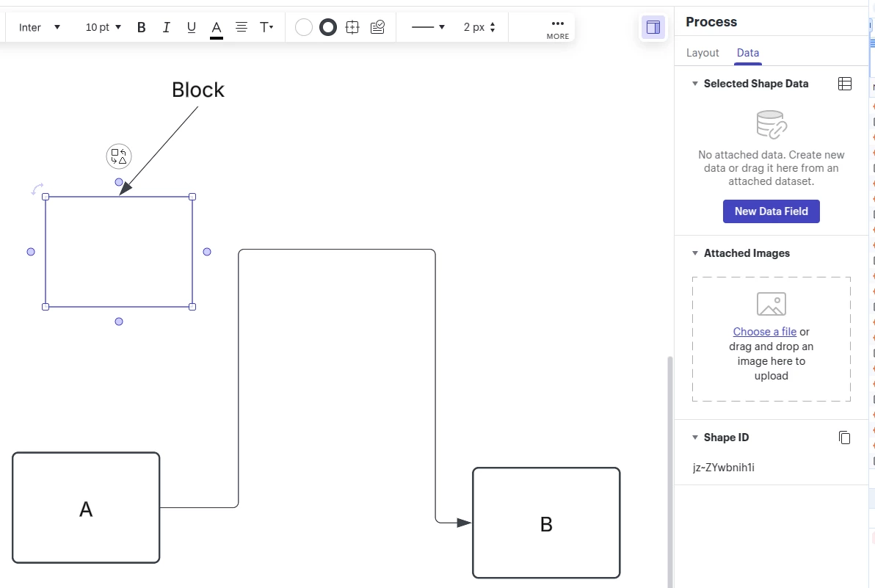Copy the Shape ID to clipboard
Screen dimensions: 875x588
(845, 438)
